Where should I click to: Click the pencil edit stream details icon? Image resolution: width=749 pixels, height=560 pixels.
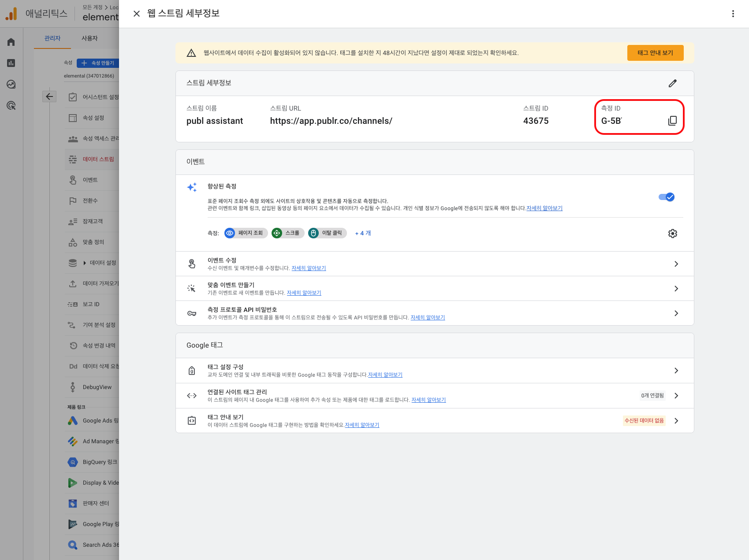672,83
